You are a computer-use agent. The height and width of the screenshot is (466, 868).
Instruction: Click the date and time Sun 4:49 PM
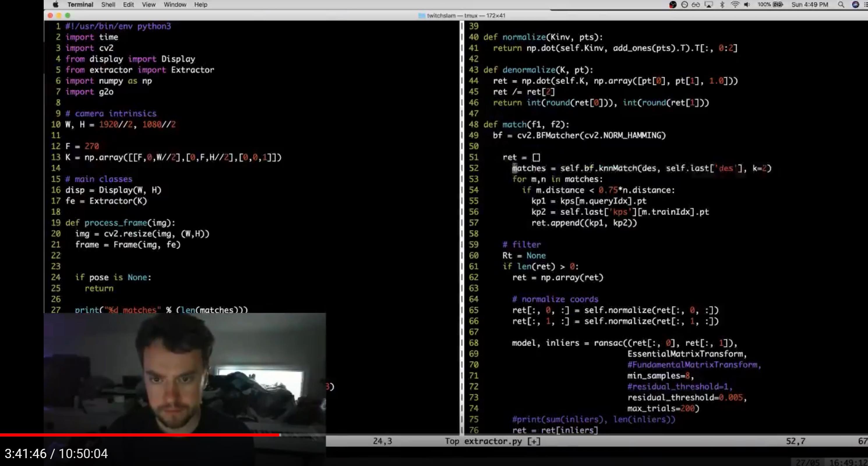(x=810, y=4)
